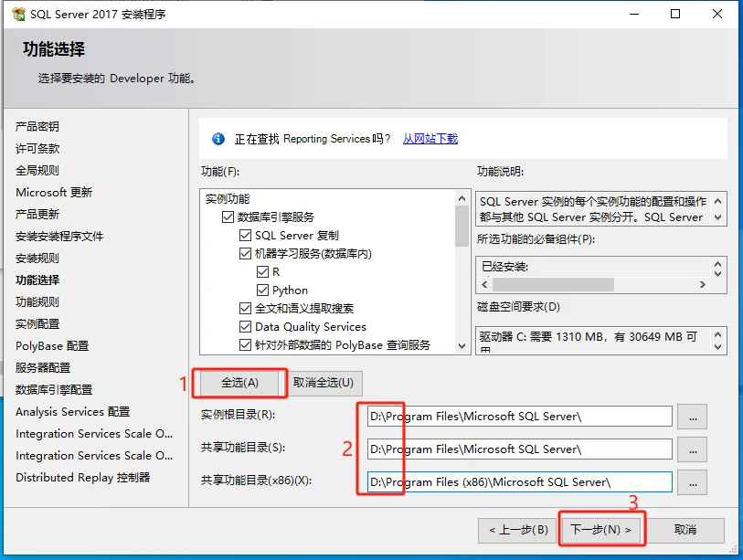Click the 共享功能目录(x86) path field

pyautogui.click(x=520, y=481)
